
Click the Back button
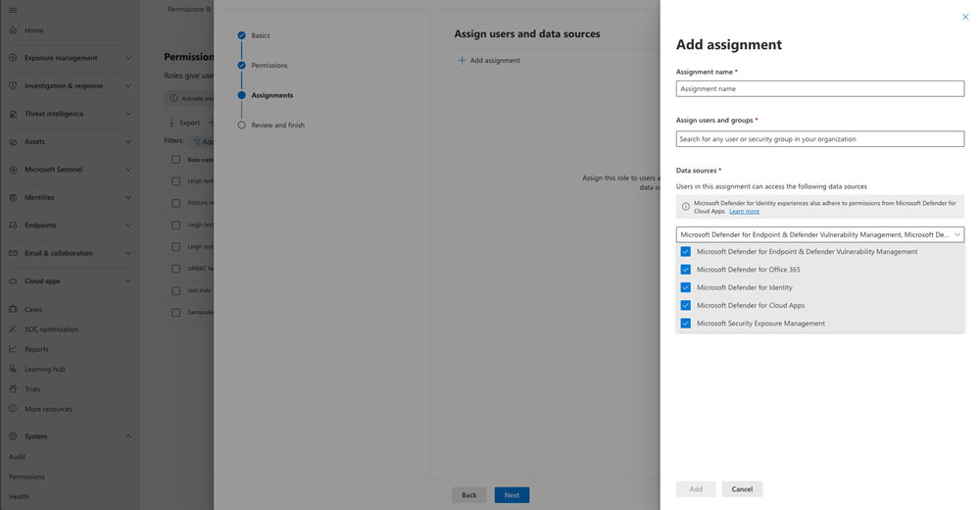(x=468, y=495)
